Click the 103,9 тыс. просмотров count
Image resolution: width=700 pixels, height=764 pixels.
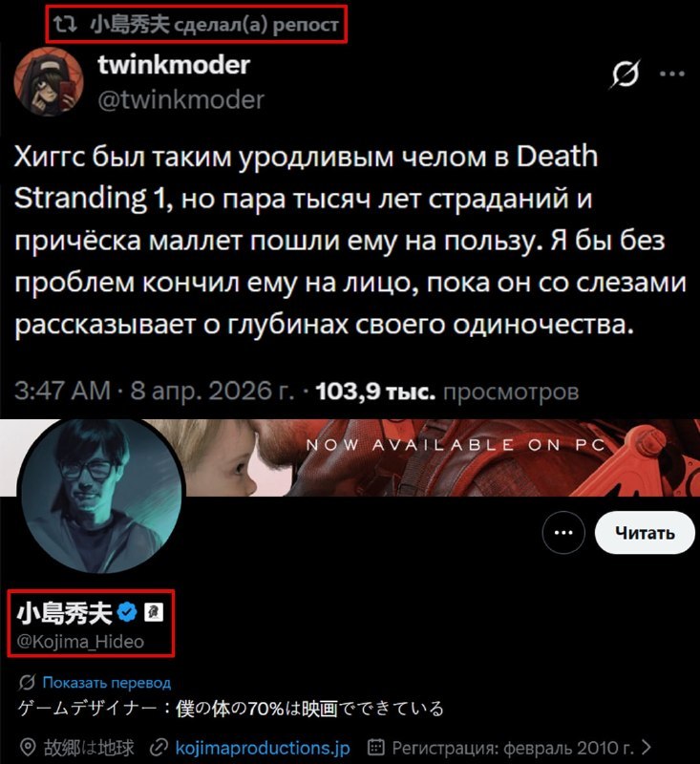click(x=447, y=392)
